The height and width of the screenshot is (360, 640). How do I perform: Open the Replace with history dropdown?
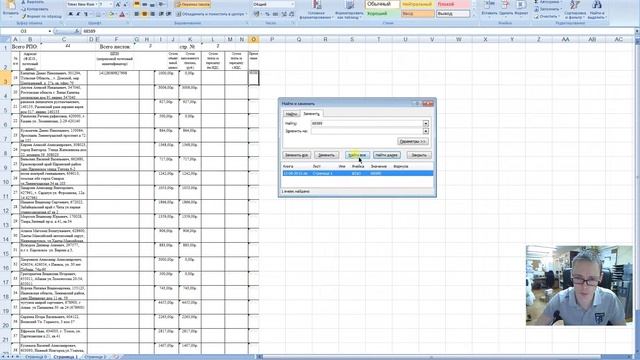click(426, 131)
